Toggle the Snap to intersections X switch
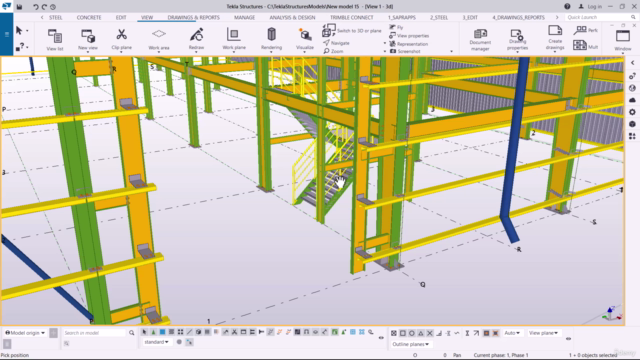This screenshot has width=640, height=360. pos(430,333)
